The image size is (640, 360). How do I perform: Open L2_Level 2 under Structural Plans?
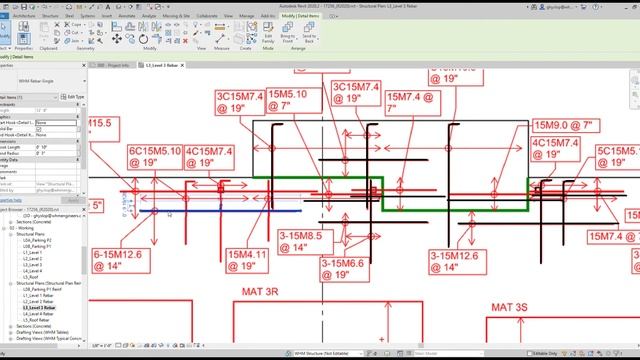[32, 259]
